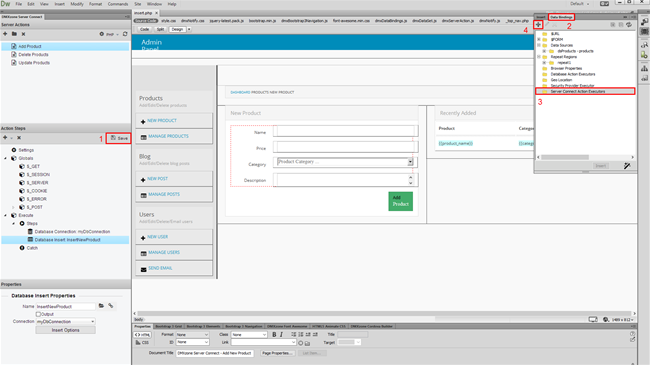Click the help icon in Properties inspector
The image size is (650, 365).
[632, 333]
